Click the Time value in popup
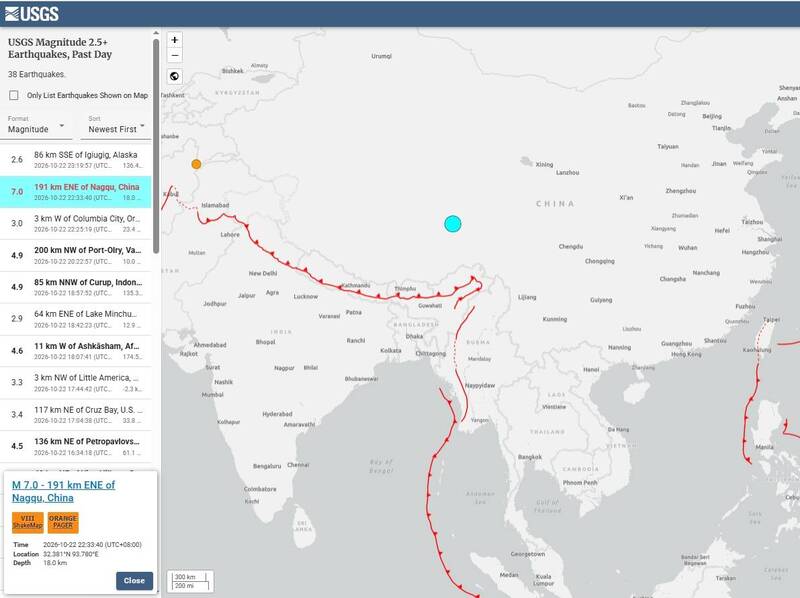Image resolution: width=800 pixels, height=598 pixels. 92,545
